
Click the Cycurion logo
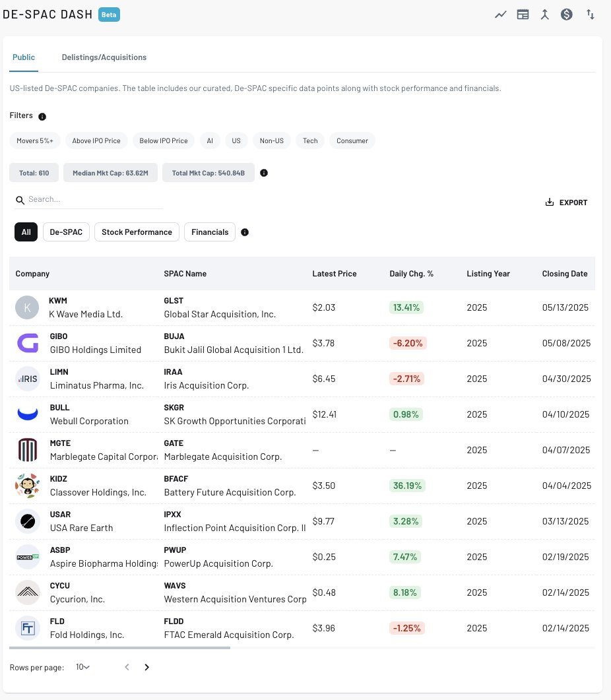(x=27, y=592)
